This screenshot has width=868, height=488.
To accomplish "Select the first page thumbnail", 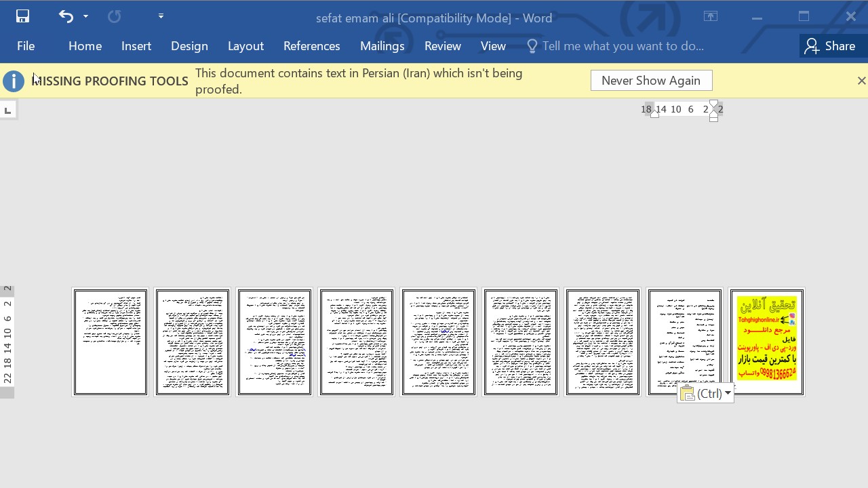I will pos(111,342).
